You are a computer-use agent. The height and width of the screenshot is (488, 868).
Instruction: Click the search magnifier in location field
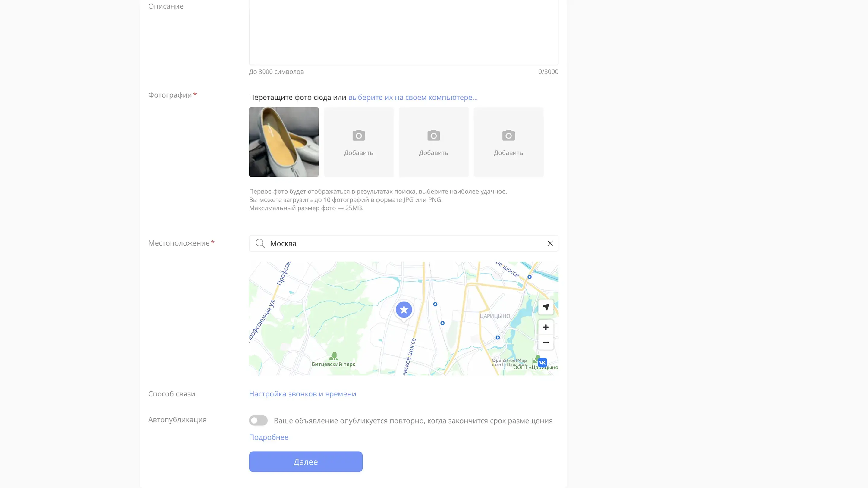tap(260, 243)
